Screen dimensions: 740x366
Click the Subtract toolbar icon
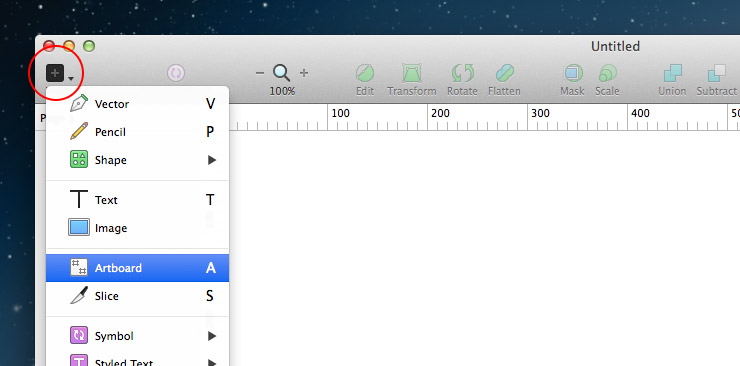click(716, 74)
